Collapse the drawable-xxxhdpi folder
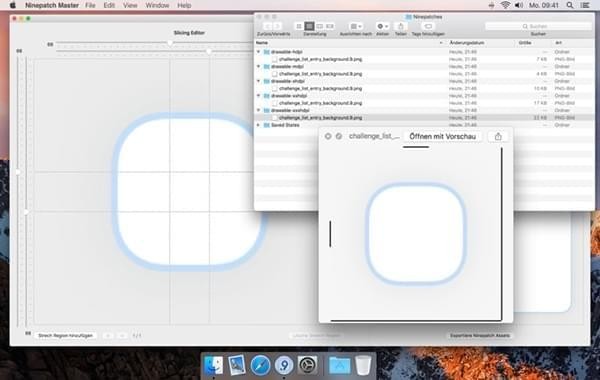 click(x=259, y=110)
